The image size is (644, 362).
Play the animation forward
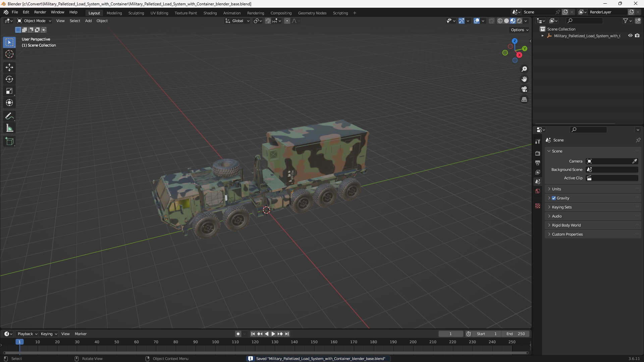[x=273, y=334]
